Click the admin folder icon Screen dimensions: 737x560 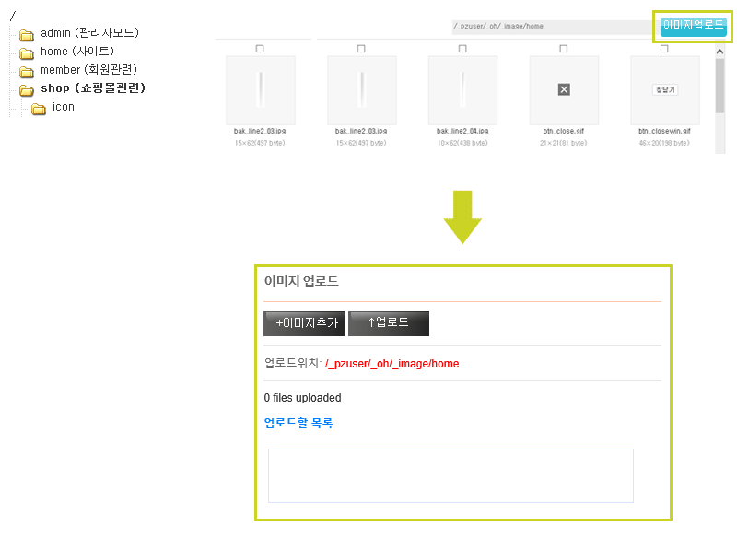pos(26,34)
